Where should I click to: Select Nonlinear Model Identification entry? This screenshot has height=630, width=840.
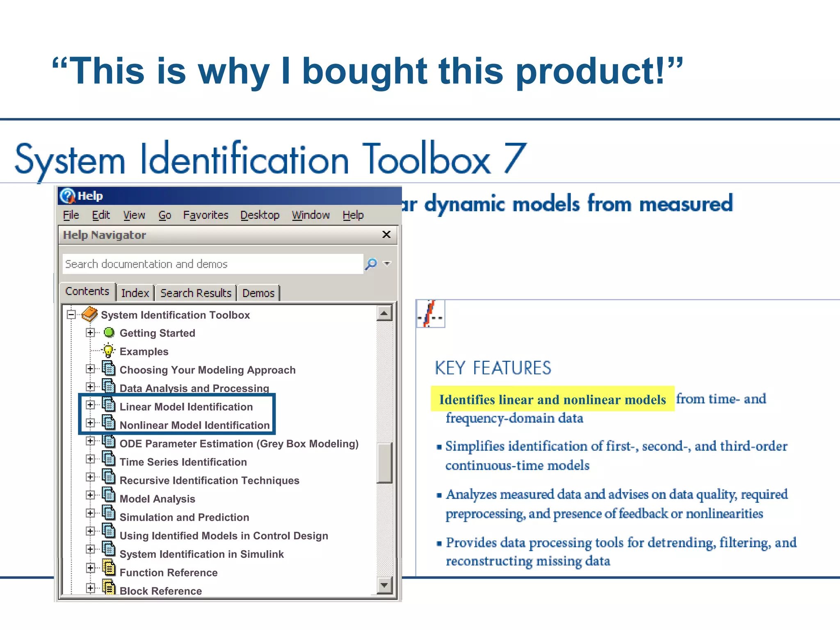[x=194, y=425]
